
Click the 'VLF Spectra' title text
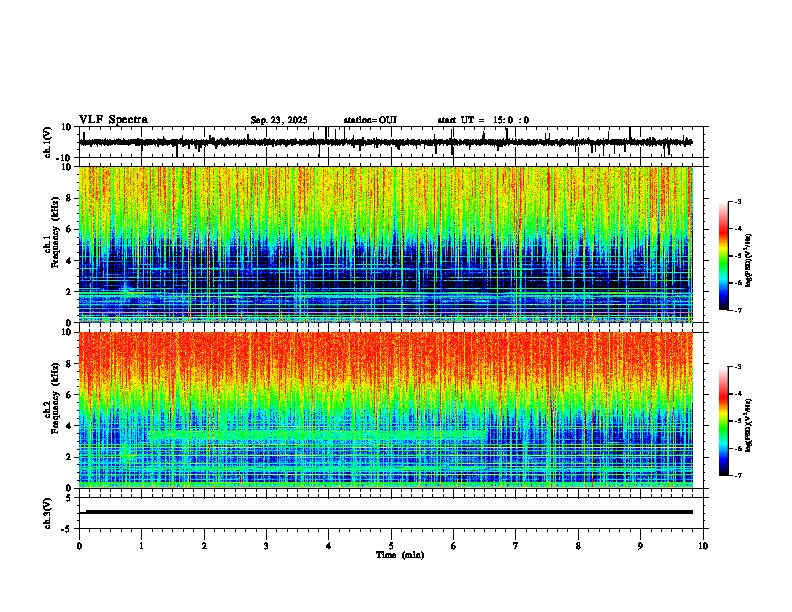113,120
